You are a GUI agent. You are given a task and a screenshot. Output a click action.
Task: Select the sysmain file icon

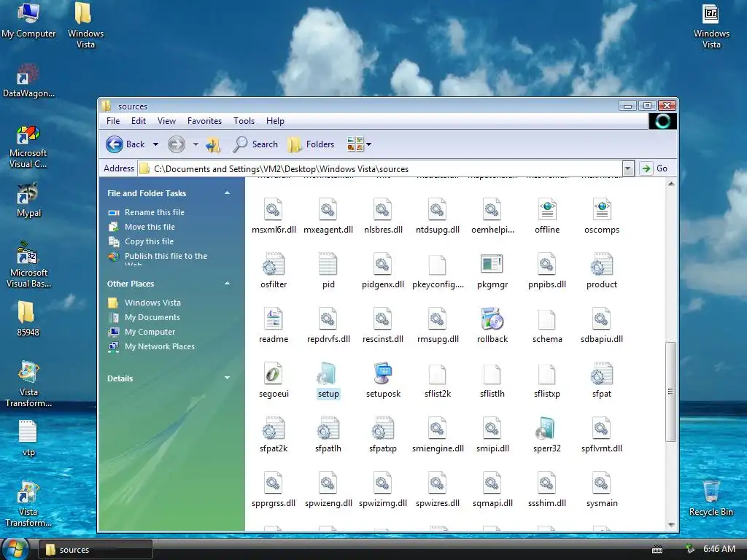pyautogui.click(x=601, y=483)
